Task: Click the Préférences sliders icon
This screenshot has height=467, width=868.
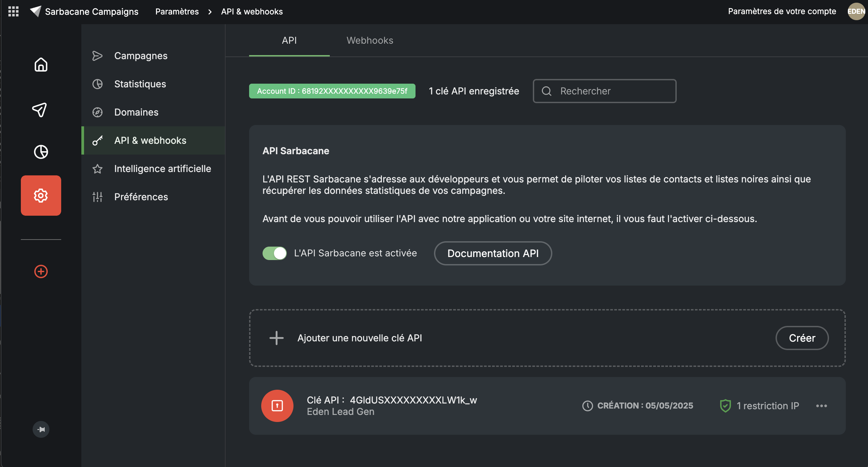Action: coord(97,197)
